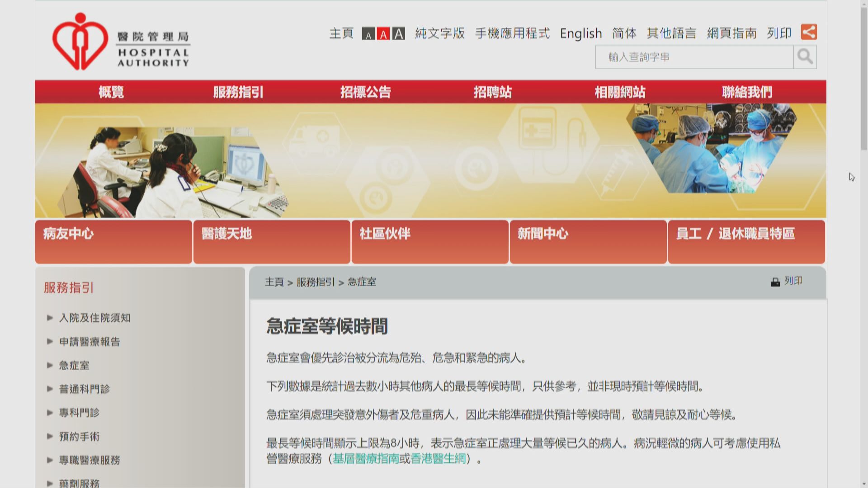
Task: Select the smallest font size A
Action: [x=369, y=34]
